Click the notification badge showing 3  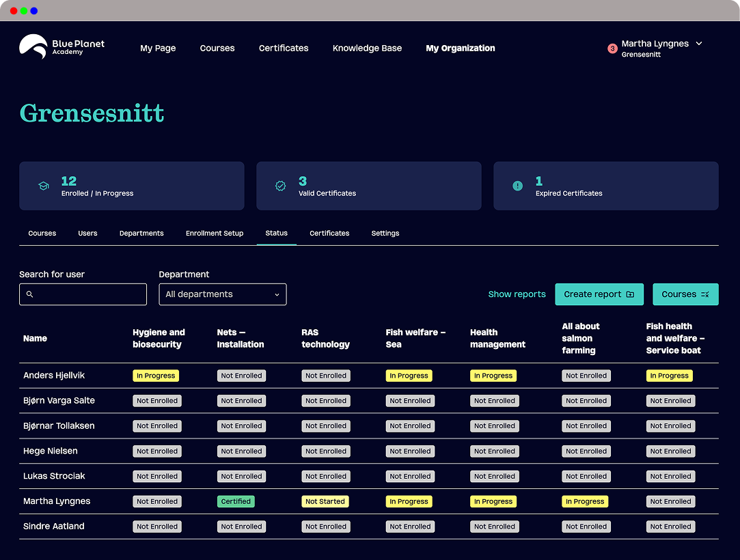tap(612, 48)
